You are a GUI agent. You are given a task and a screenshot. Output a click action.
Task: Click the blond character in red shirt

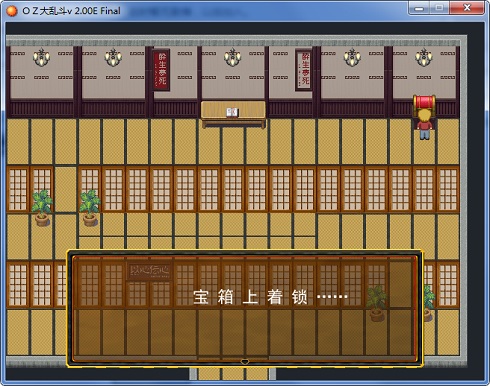point(424,124)
